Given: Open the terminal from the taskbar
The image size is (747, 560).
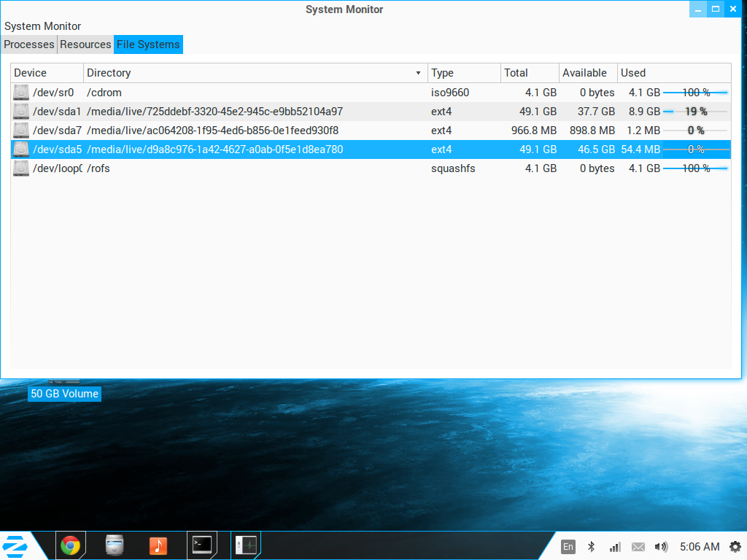Looking at the screenshot, I should click(x=202, y=544).
